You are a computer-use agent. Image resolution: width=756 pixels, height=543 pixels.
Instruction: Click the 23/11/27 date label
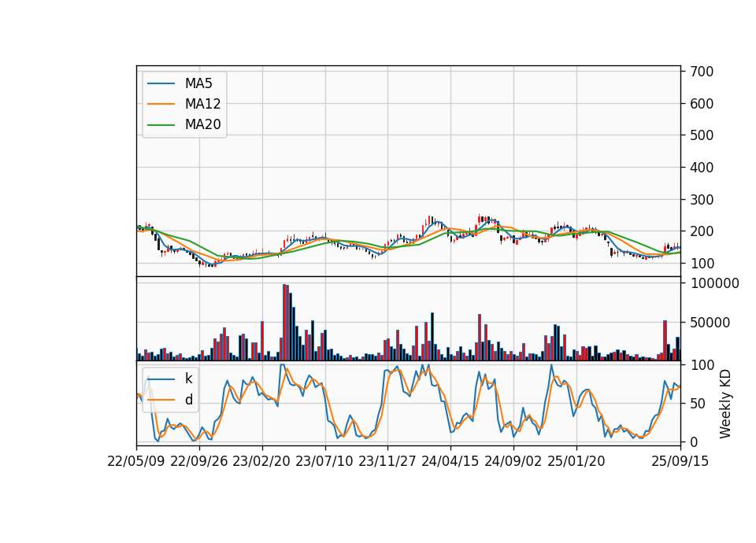pos(387,461)
